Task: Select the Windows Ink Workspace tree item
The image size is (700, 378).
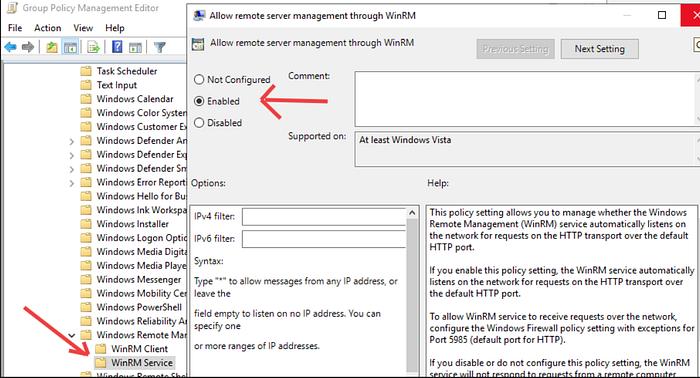Action: (x=142, y=210)
